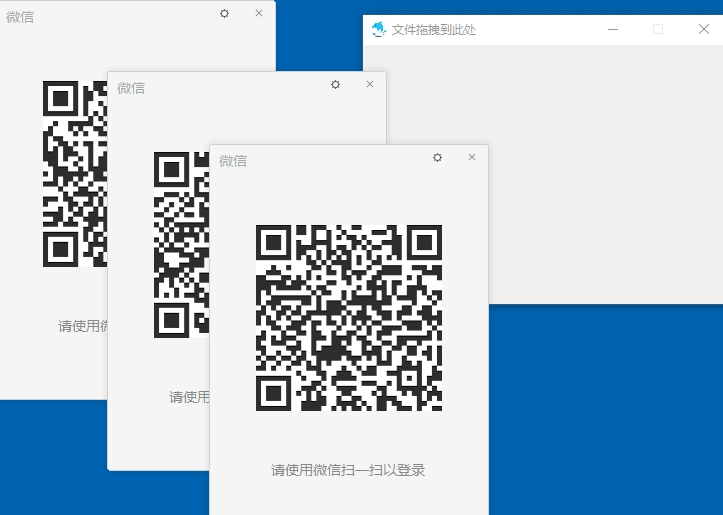This screenshot has width=723, height=515.
Task: Close the rearmost 微信 login window
Action: click(259, 13)
